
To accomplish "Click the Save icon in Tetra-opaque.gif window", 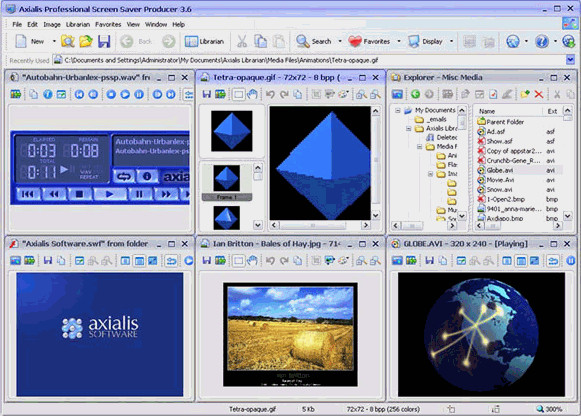I will [x=206, y=94].
